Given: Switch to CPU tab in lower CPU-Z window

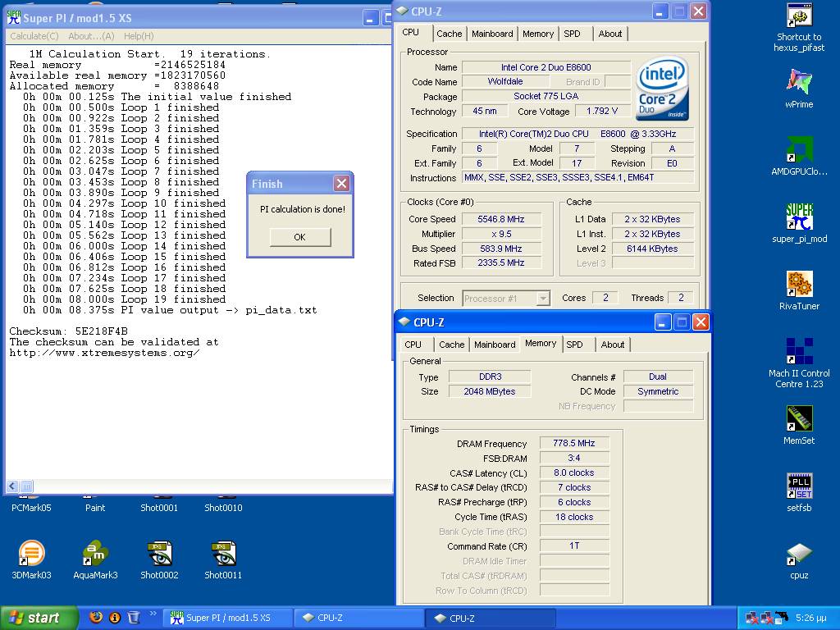Looking at the screenshot, I should point(413,345).
